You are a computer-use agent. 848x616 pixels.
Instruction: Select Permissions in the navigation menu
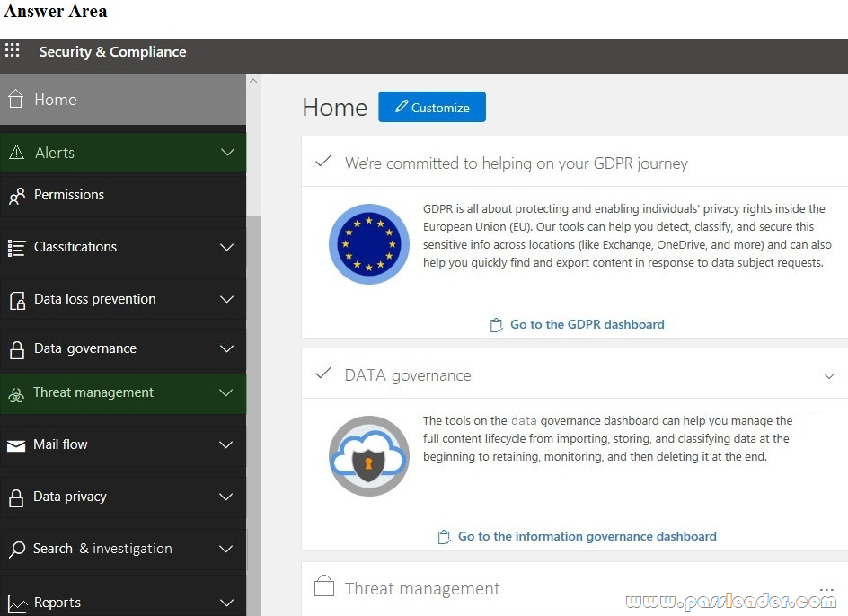[123, 195]
